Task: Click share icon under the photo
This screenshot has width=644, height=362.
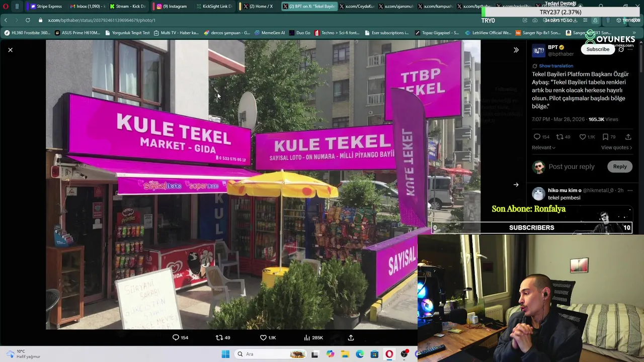Action: [351, 338]
